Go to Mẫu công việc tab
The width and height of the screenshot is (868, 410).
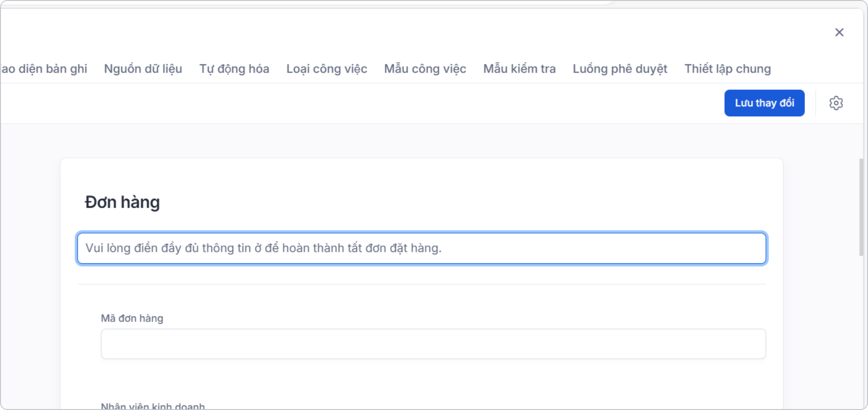tap(425, 69)
